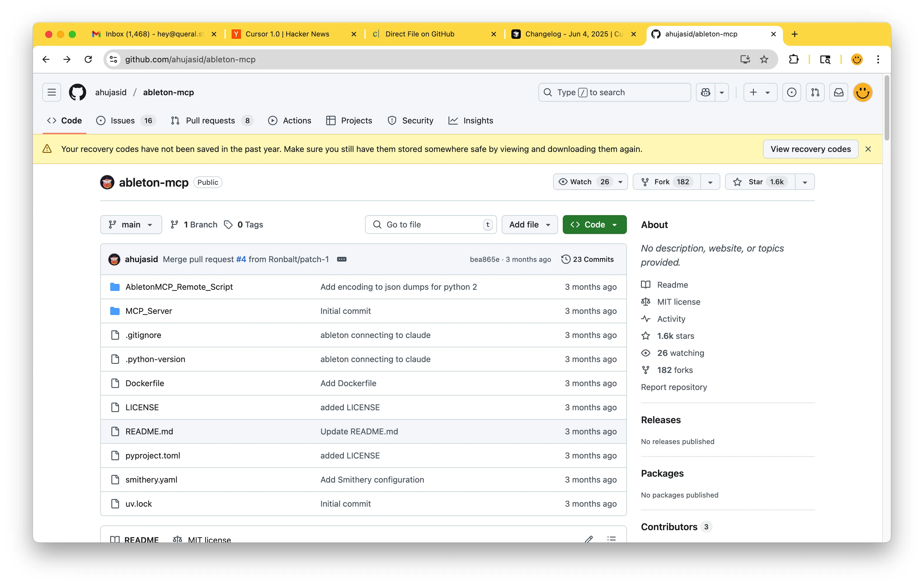
Task: Switch to the Cursor 1.0 Hacker News tab
Action: coord(295,34)
